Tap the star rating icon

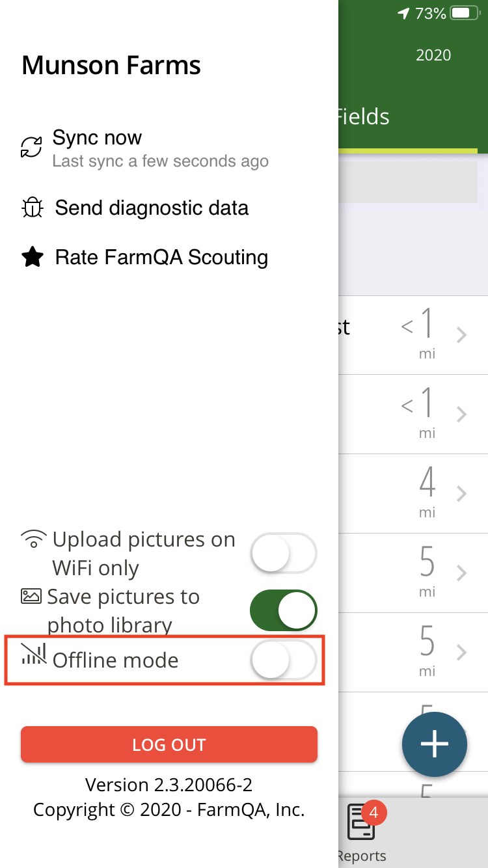tap(32, 258)
